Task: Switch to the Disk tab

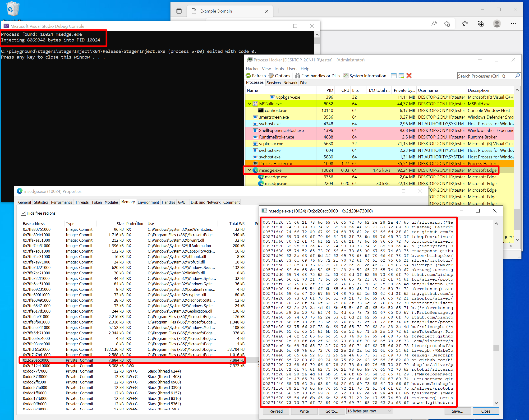Action: pyautogui.click(x=304, y=83)
